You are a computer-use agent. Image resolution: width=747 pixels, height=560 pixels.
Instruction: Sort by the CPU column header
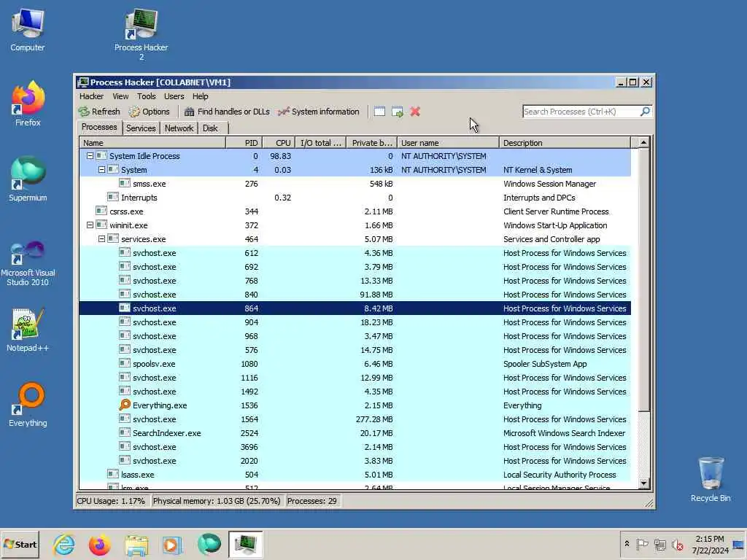point(279,143)
